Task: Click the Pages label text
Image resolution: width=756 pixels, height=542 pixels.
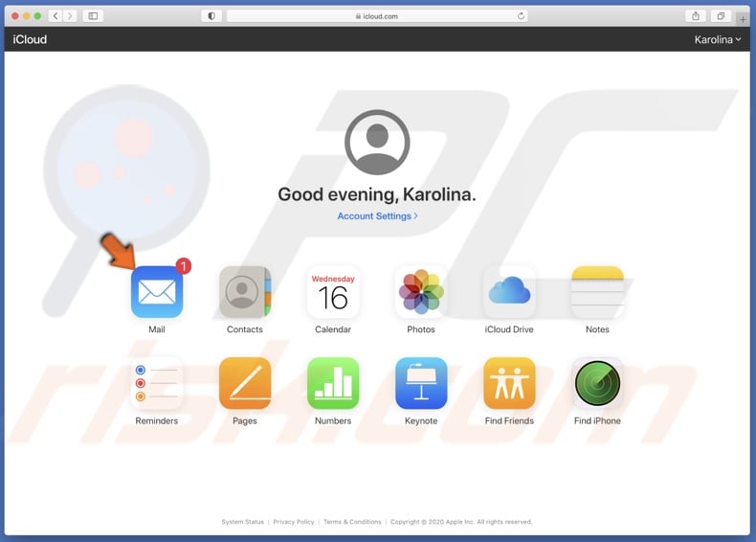Action: point(245,420)
